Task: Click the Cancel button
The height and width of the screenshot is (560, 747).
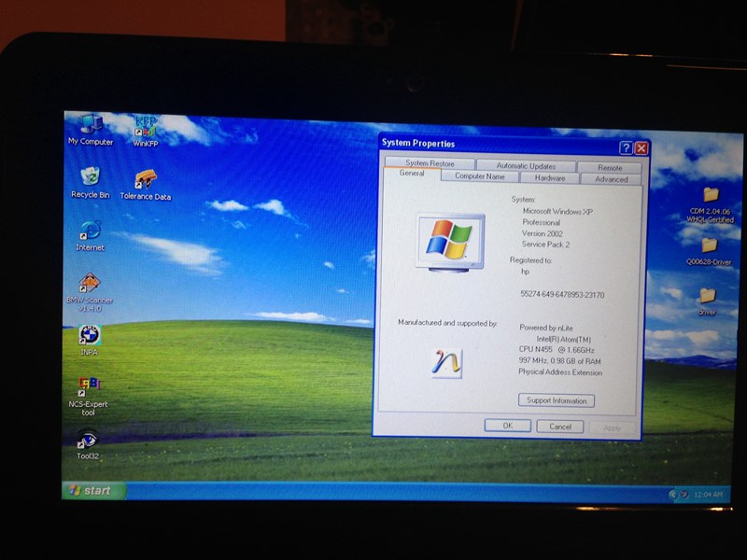Action: click(x=560, y=427)
